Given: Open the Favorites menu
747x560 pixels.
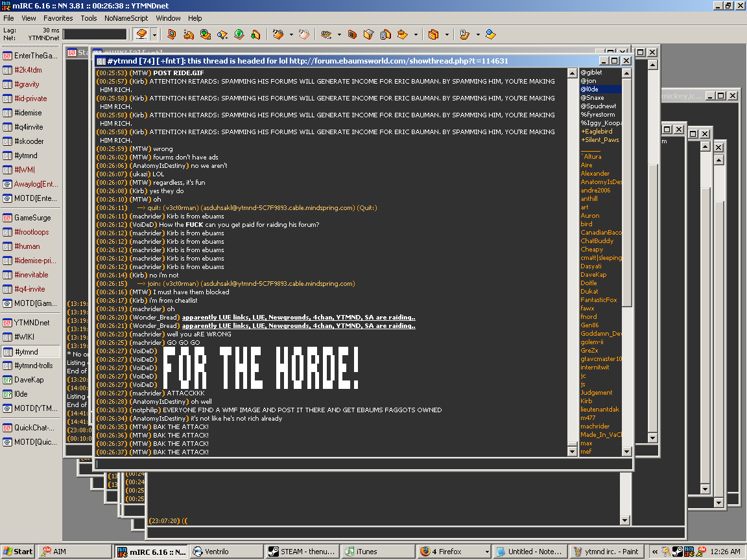Looking at the screenshot, I should click(58, 18).
